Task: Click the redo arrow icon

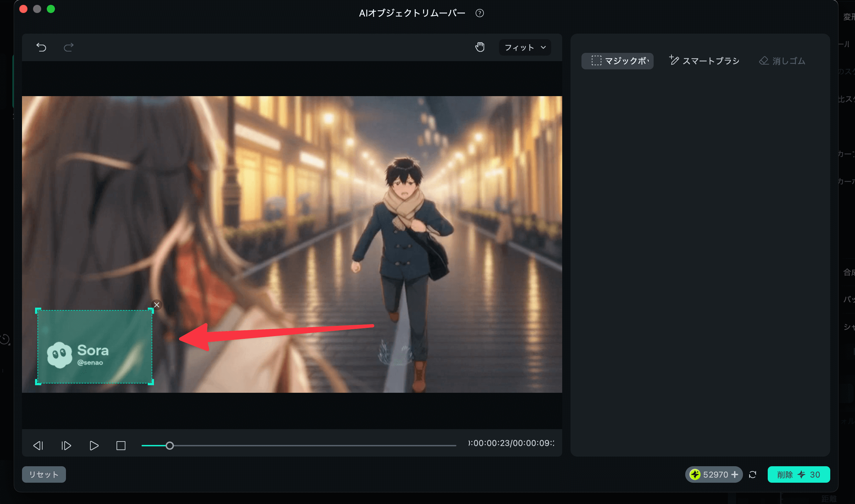Action: coord(69,47)
